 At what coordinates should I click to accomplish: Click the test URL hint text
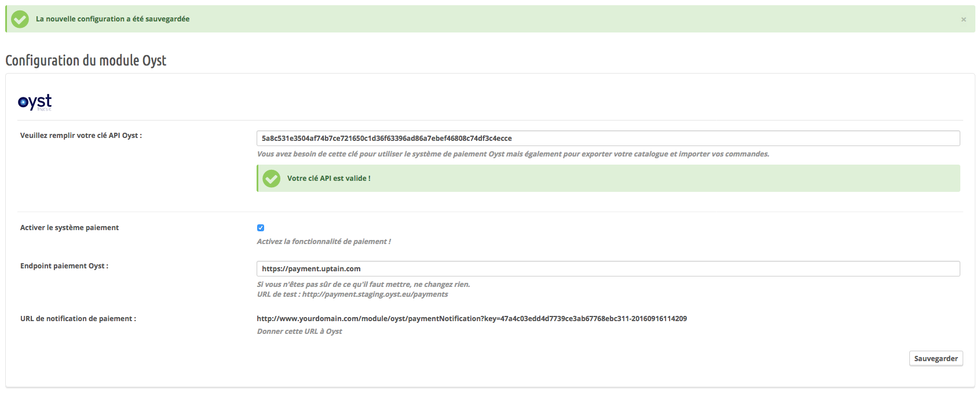[352, 294]
